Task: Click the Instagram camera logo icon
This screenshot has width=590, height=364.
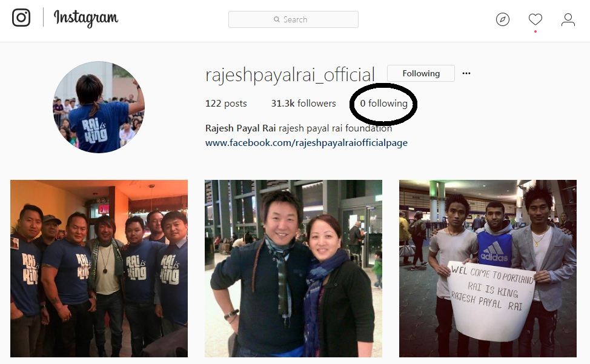Action: pyautogui.click(x=21, y=18)
